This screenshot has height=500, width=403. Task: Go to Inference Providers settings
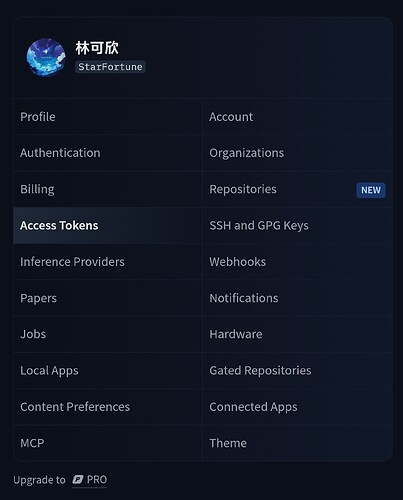pyautogui.click(x=108, y=262)
